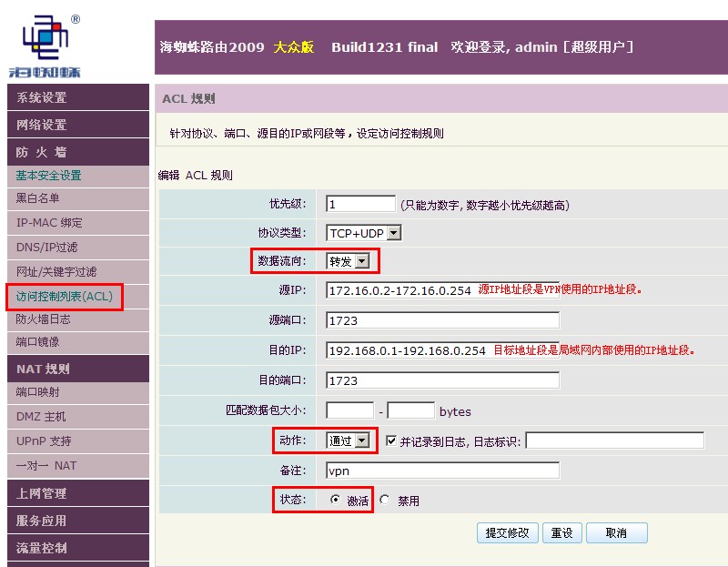Click the 重设 button
Viewport: 728px width, 567px height.
point(562,532)
